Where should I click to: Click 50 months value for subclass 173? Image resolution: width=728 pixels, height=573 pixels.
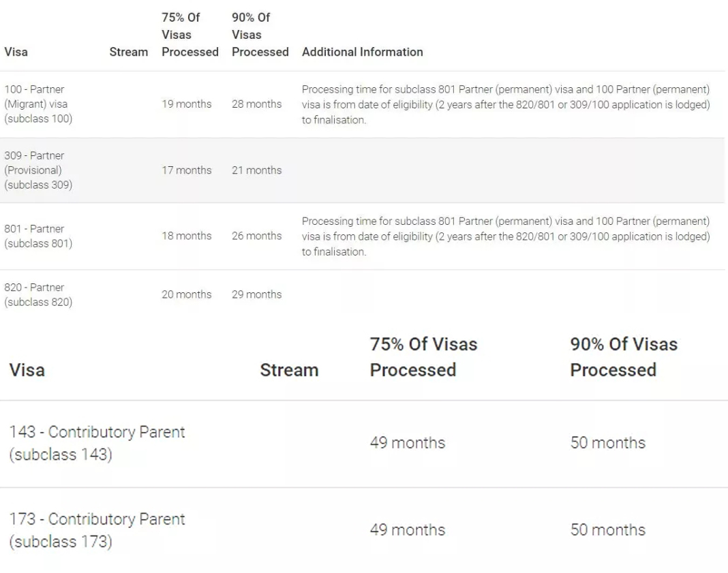click(608, 530)
